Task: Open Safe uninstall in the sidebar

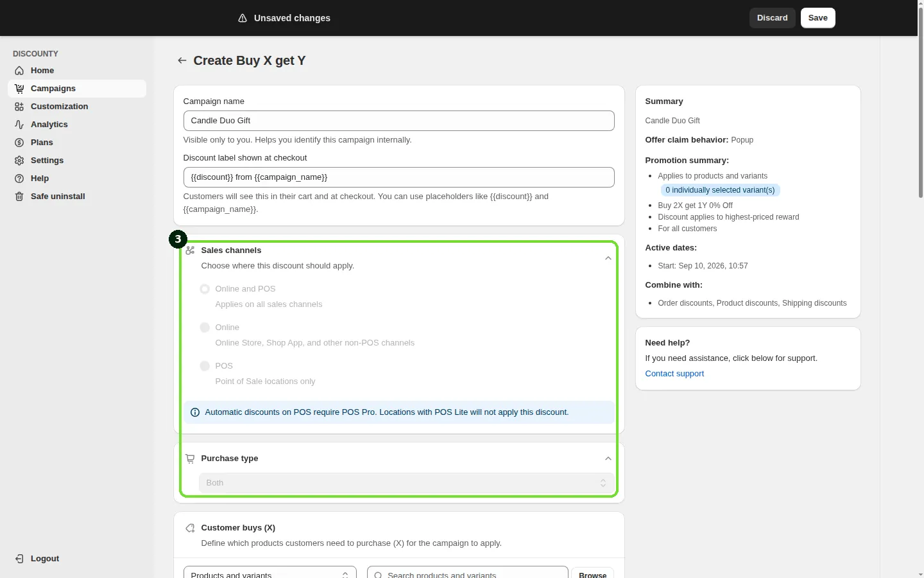Action: pyautogui.click(x=77, y=197)
